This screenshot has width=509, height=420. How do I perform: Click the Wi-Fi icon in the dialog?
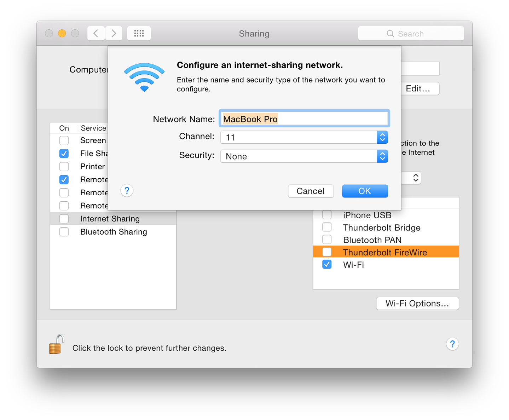pos(144,77)
